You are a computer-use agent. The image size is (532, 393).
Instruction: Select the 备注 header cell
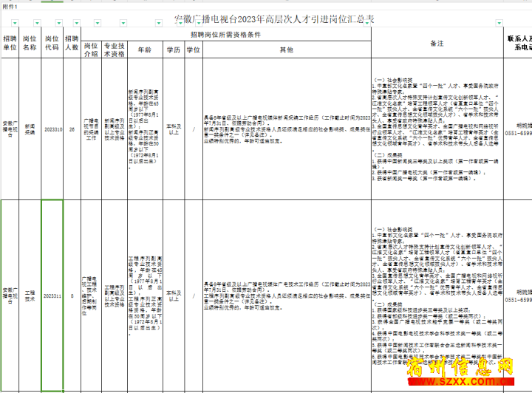point(437,43)
